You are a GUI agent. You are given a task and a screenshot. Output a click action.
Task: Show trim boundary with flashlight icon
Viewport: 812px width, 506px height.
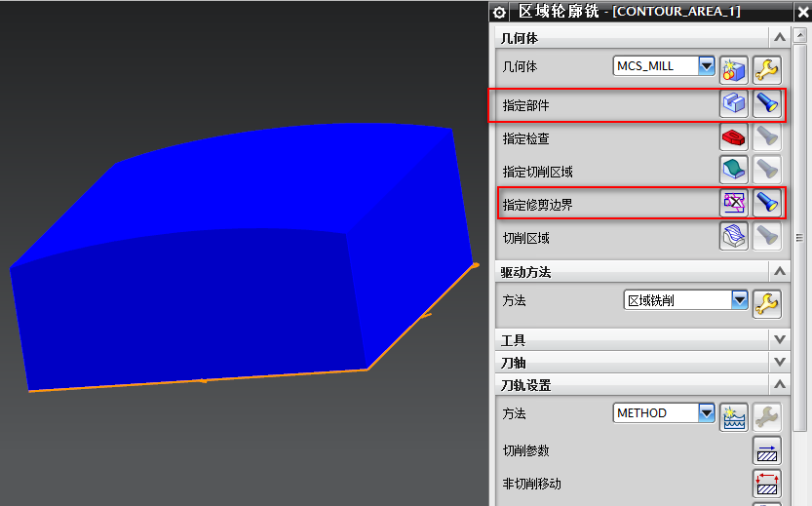767,203
